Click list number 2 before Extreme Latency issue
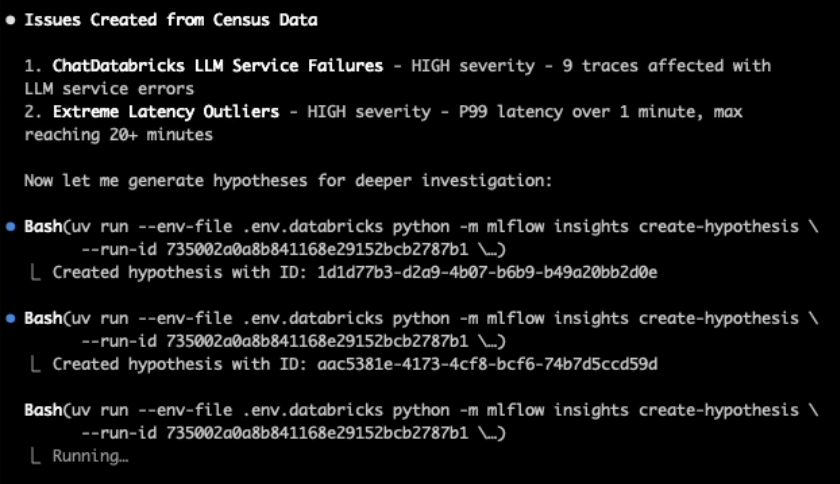Image resolution: width=840 pixels, height=484 pixels. (32, 112)
